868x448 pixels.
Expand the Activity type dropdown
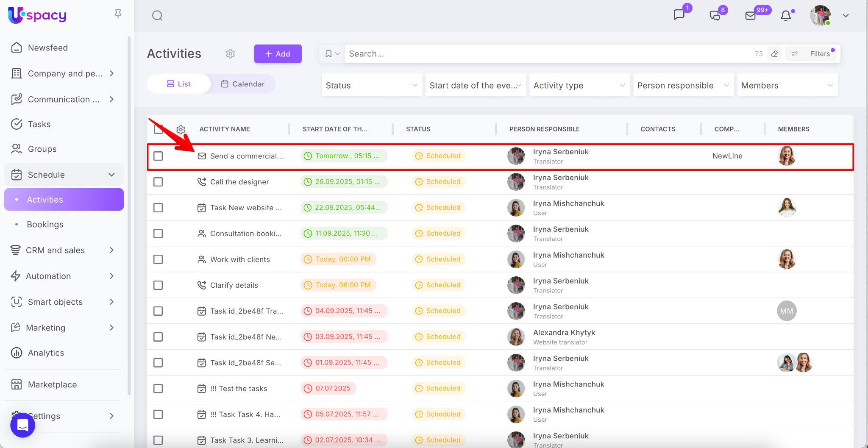pos(579,85)
